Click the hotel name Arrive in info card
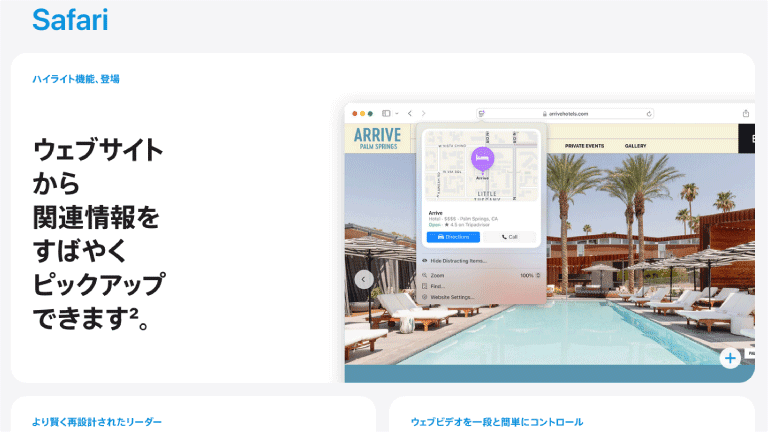 pos(435,213)
